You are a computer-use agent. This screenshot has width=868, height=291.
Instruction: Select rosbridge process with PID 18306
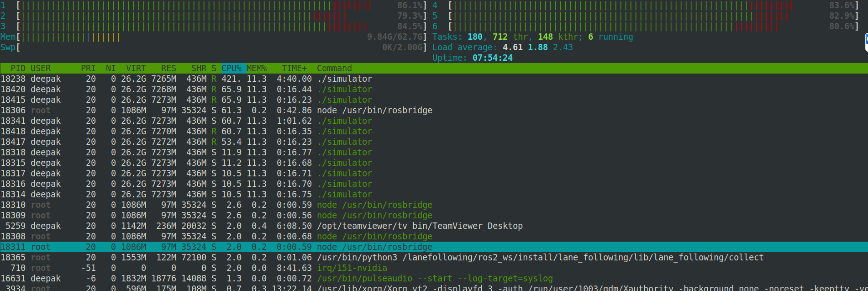coord(434,111)
